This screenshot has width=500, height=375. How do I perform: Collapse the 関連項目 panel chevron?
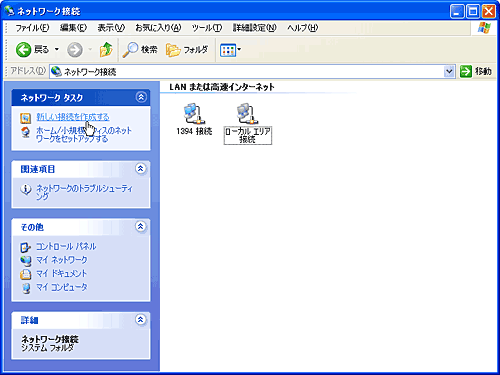pyautogui.click(x=141, y=169)
